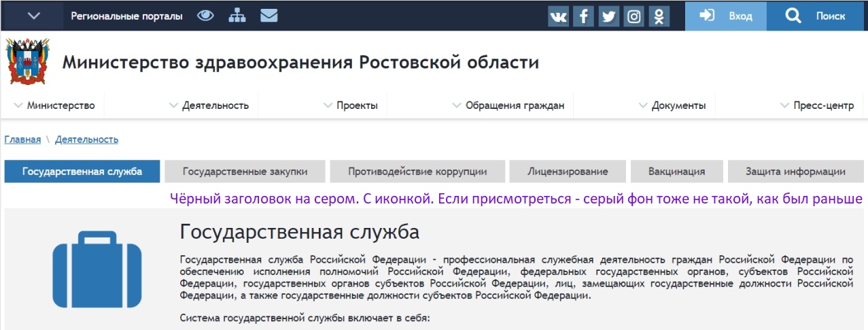Open the sitemap icon in top bar
868x330 pixels.
pyautogui.click(x=237, y=16)
